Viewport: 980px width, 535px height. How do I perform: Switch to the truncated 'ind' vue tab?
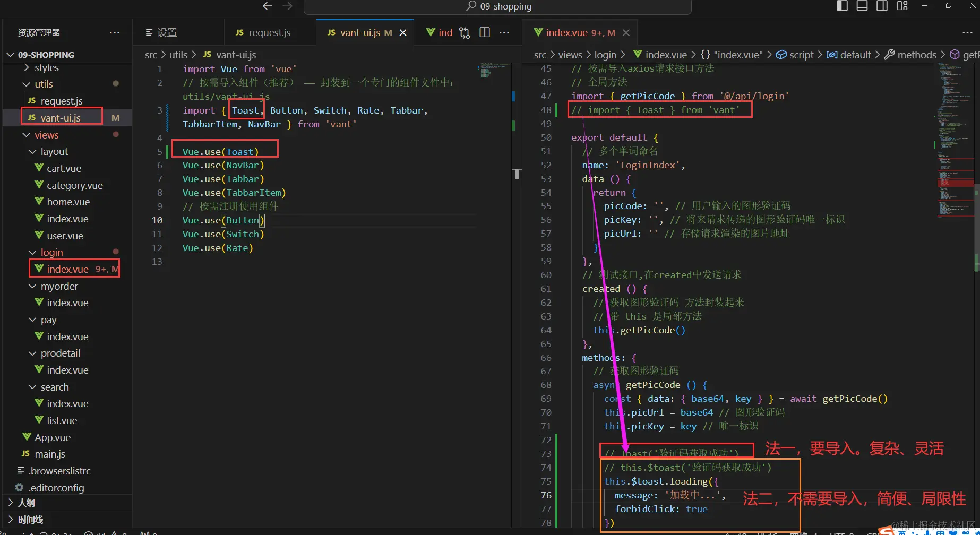[x=440, y=32]
